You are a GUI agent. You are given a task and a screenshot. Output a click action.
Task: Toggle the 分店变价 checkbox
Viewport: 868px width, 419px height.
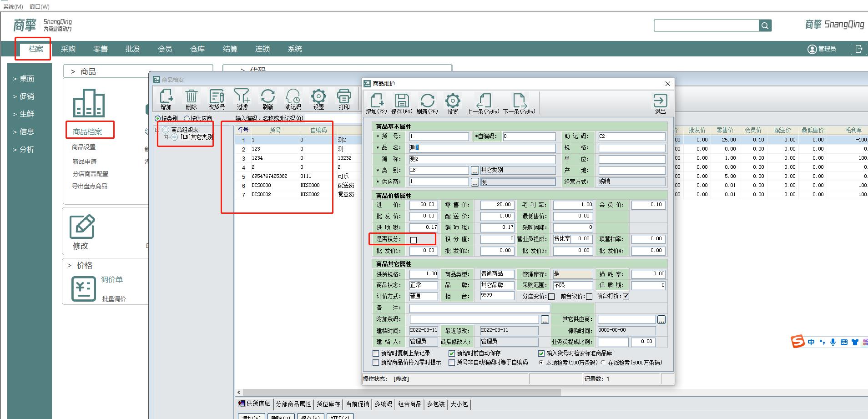coord(551,297)
